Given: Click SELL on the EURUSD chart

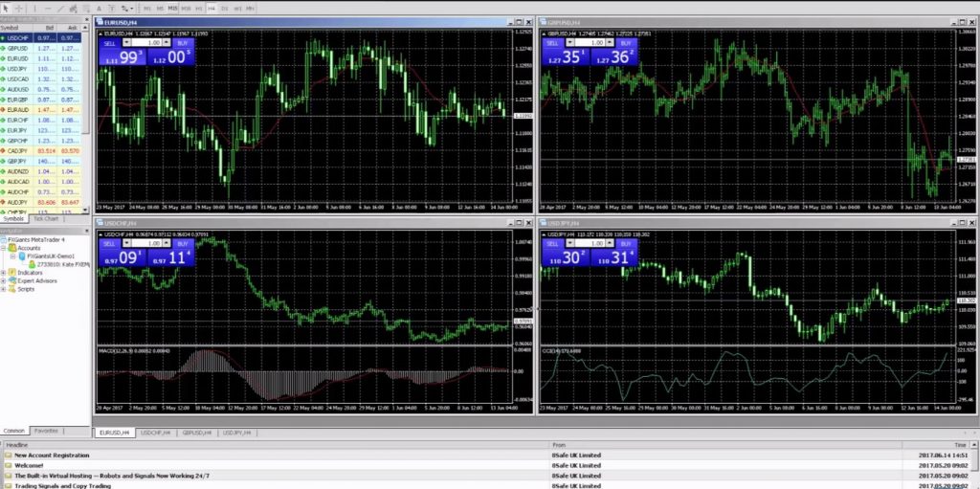Looking at the screenshot, I should pyautogui.click(x=110, y=43).
